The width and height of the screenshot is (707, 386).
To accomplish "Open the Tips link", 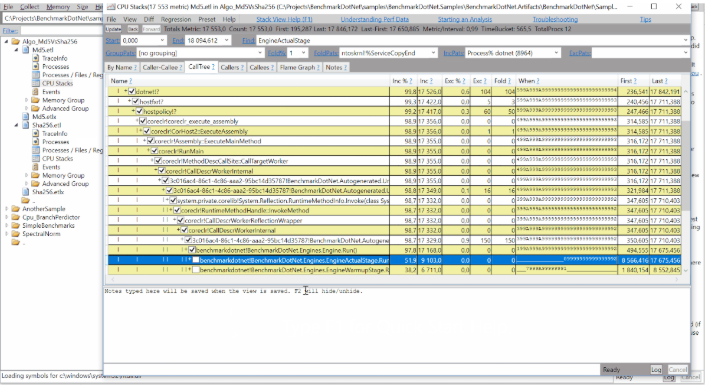I will click(x=645, y=19).
